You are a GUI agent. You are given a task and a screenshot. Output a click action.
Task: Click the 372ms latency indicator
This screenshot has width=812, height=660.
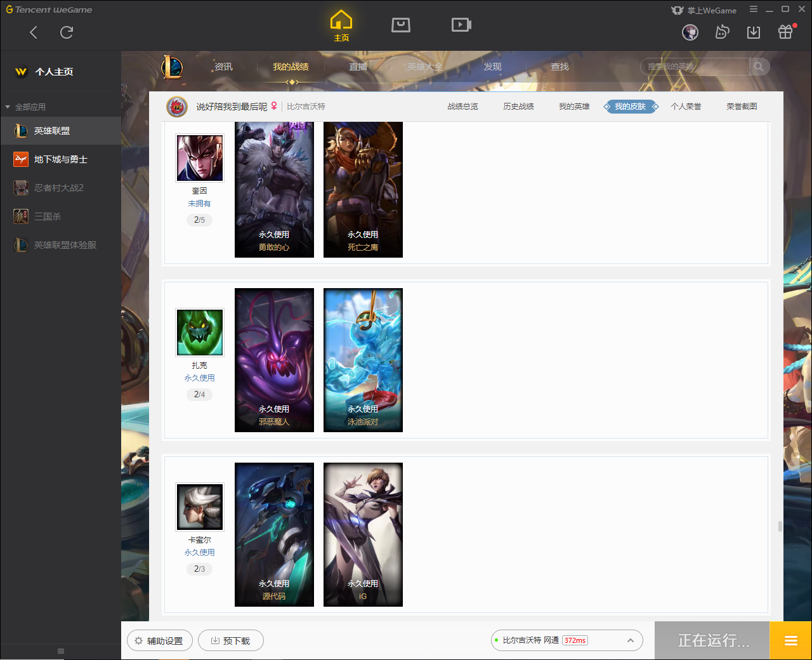pos(575,640)
